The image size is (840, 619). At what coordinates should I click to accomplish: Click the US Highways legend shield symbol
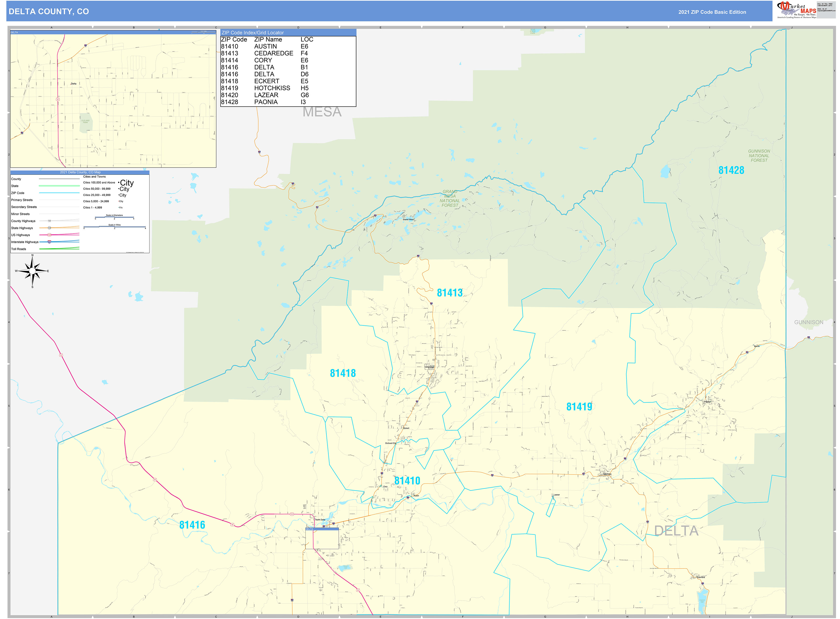click(49, 235)
